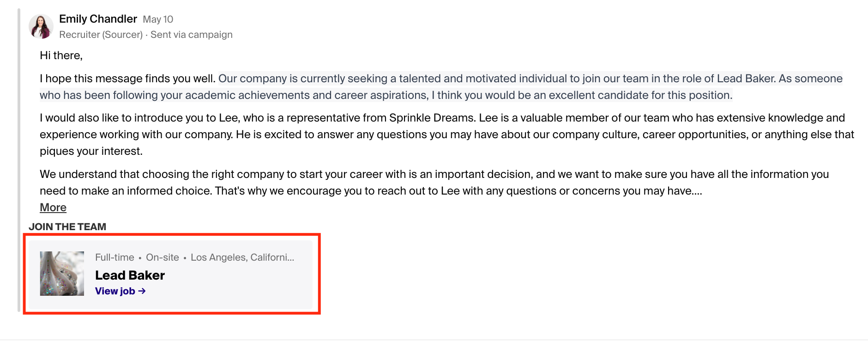Click the paragraph introducing Lee from Sprinkle Dreams
The image size is (868, 342).
447,134
